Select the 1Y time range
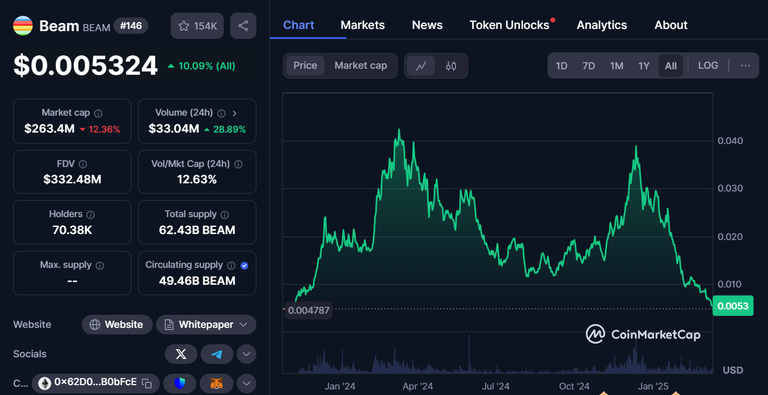 tap(644, 66)
